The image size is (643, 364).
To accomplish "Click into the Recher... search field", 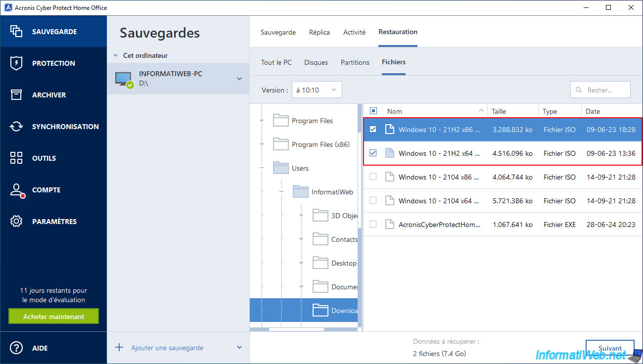I will 600,90.
